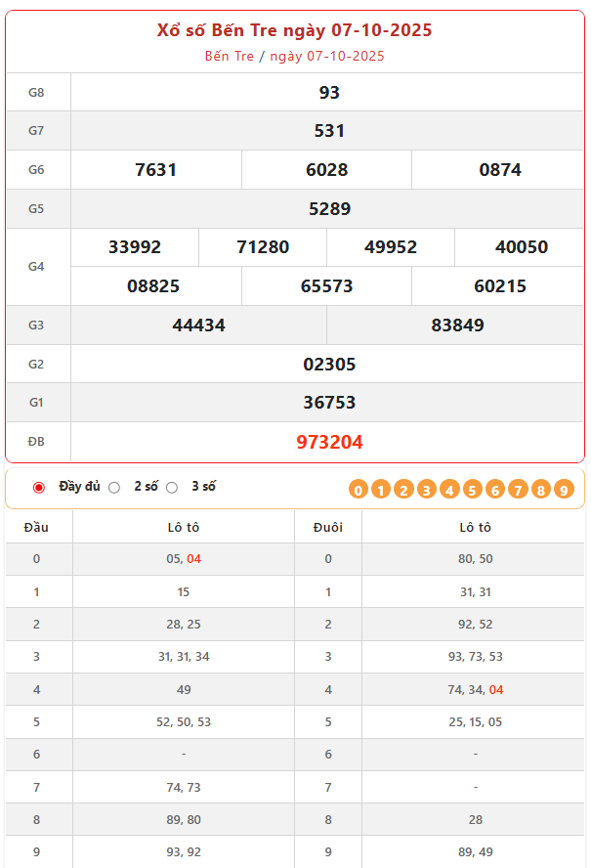
Task: Choose the digit 6 filter circle
Action: pyautogui.click(x=495, y=490)
